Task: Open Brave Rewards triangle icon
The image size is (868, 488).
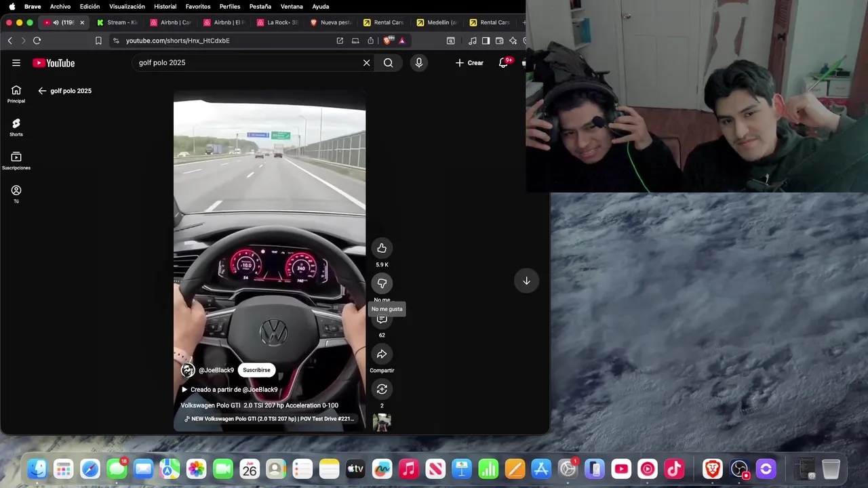Action: pos(402,41)
